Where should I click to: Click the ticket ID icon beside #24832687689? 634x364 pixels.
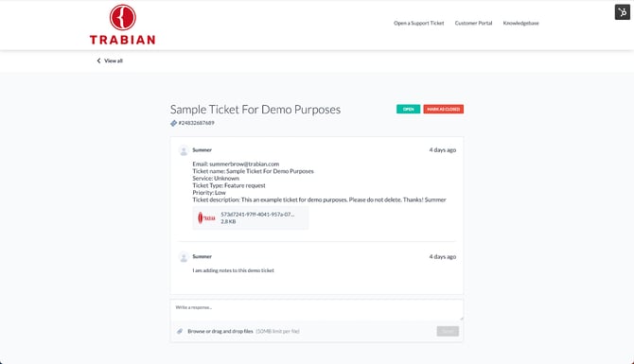click(x=173, y=123)
